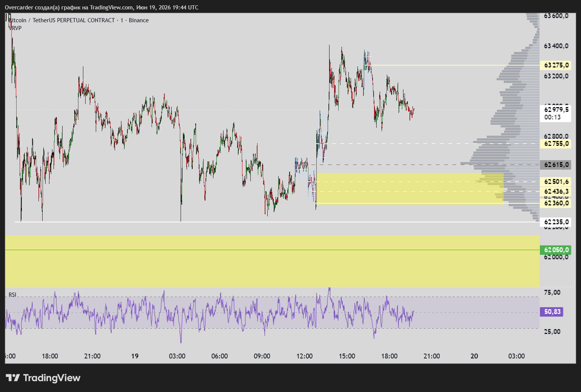Screen dimensions: 581x392
Task: Click the 03:00 time label before 06:00
Action: point(177,356)
